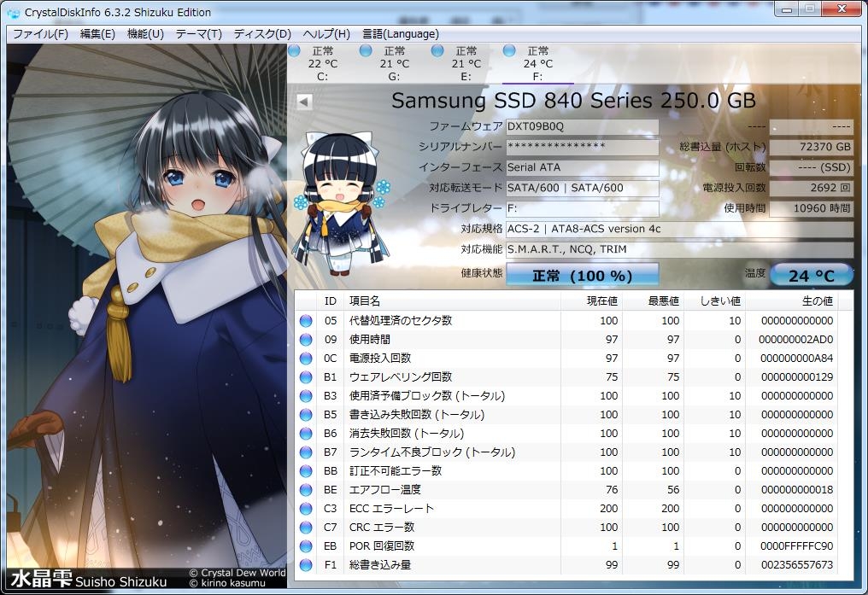The width and height of the screenshot is (868, 595).
Task: Click the drive letter F: field
Action: pyautogui.click(x=583, y=208)
